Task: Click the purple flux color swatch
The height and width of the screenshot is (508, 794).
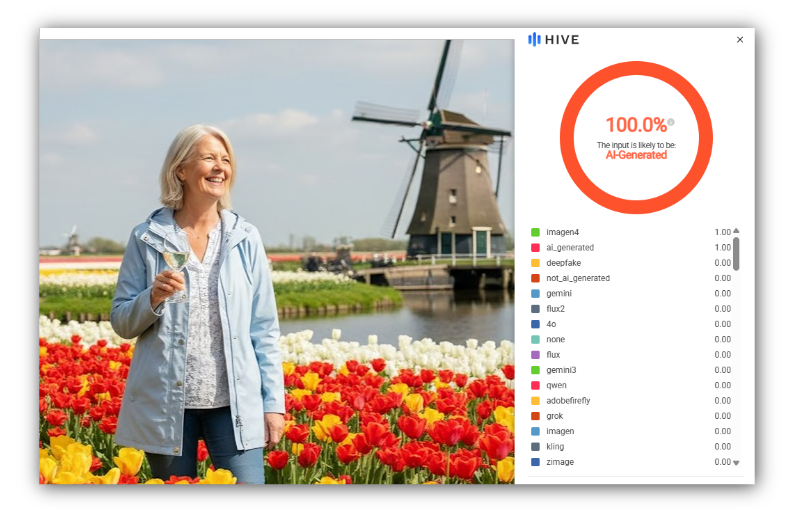Action: (536, 355)
